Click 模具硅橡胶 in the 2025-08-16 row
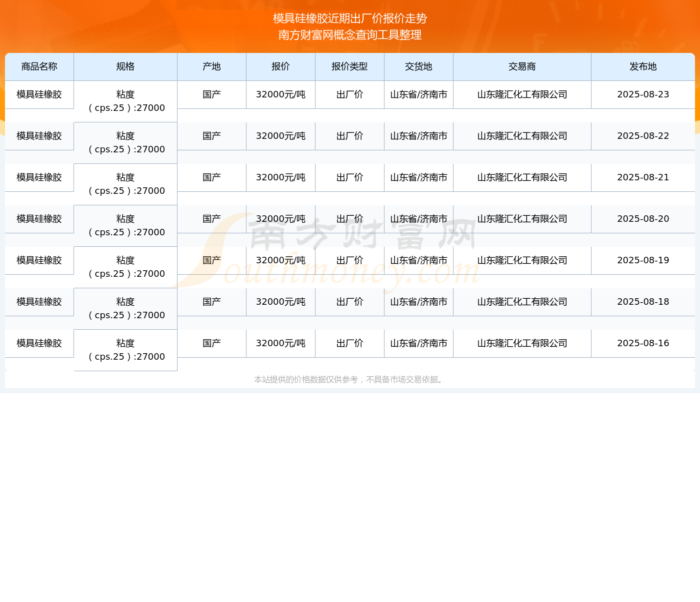This screenshot has width=700, height=602. [x=39, y=343]
